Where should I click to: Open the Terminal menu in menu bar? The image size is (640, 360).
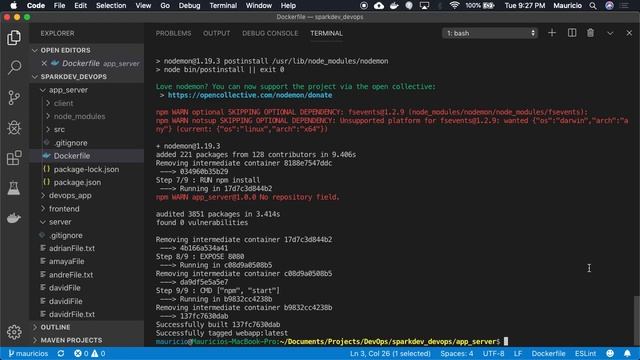coord(223,5)
